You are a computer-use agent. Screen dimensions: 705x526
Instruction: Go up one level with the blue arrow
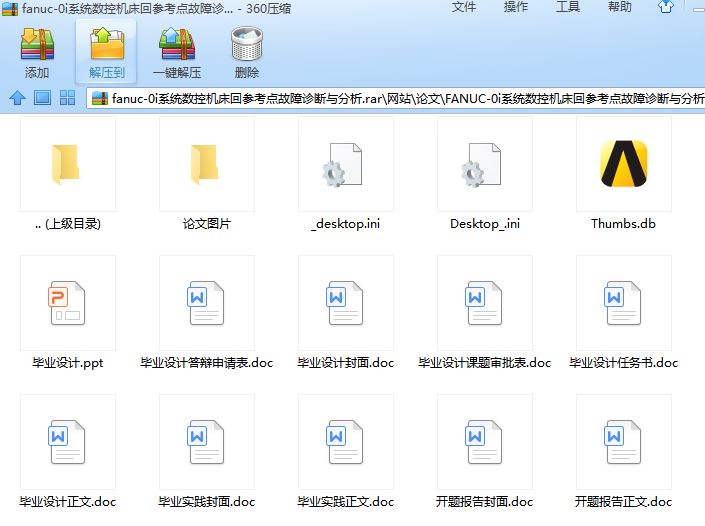(x=18, y=98)
